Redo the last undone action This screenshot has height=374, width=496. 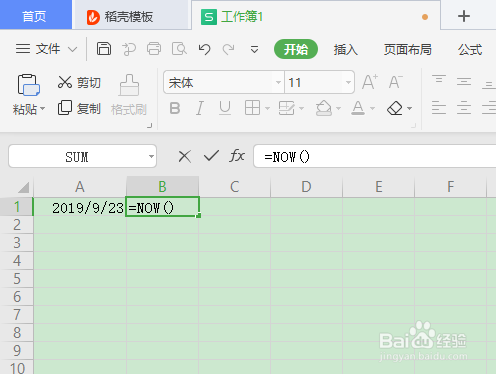coord(229,49)
